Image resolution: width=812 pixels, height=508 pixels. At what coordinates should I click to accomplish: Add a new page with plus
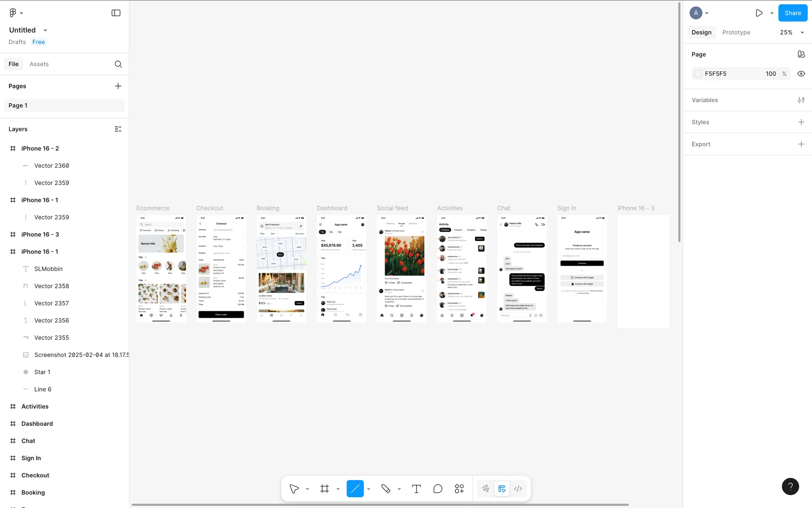pyautogui.click(x=118, y=86)
